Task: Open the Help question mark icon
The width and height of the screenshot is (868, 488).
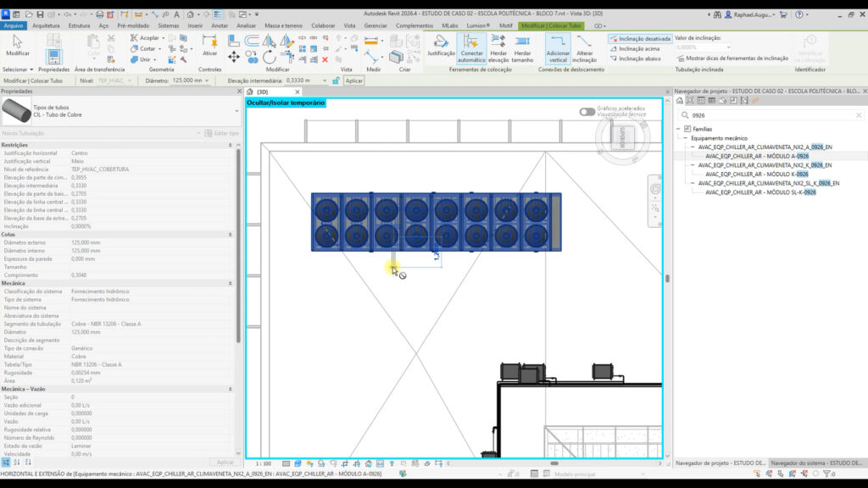Action: pyautogui.click(x=798, y=14)
